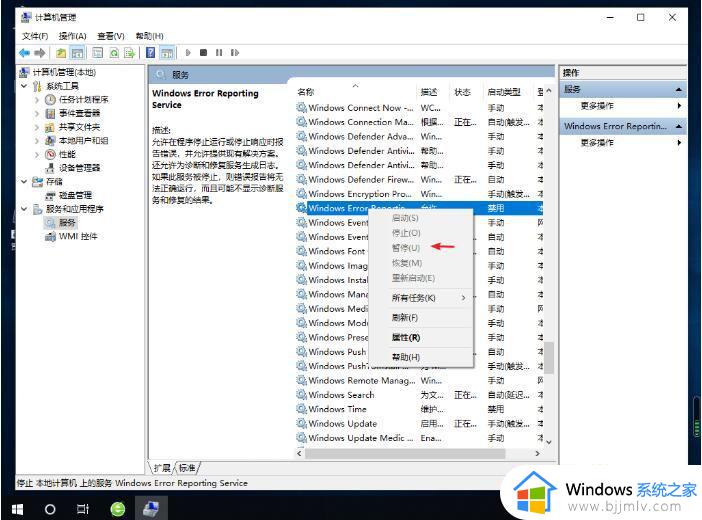Open the 所有任务(K) submenu
The width and height of the screenshot is (702, 520).
tap(421, 298)
